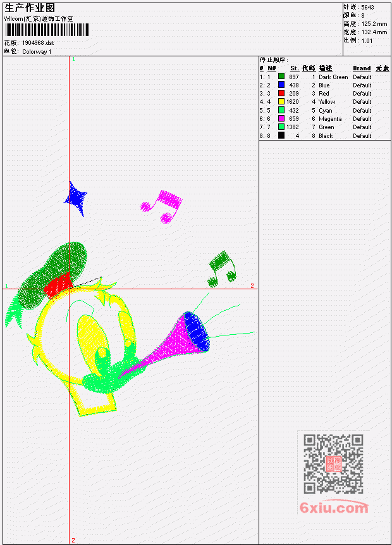Screen dimensions: 392x545
Task: Click the Yellow color swatch in row 4
Action: 281,101
